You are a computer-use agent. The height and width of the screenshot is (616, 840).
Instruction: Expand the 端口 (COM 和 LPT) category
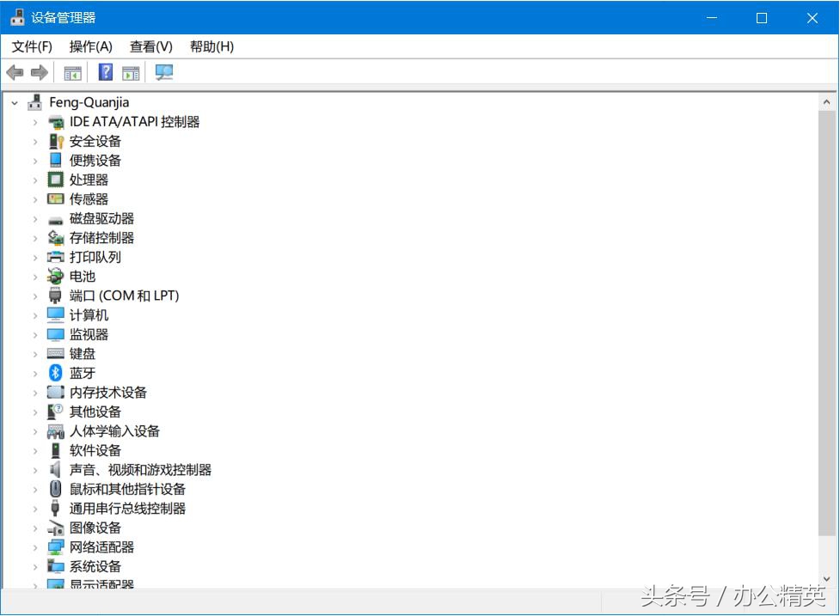pyautogui.click(x=34, y=296)
